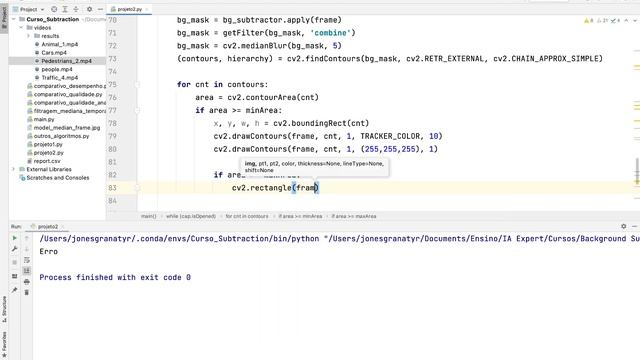Viewport: 640px width, 360px height.
Task: Toggle code folding at line 75
Action: [x=137, y=84]
